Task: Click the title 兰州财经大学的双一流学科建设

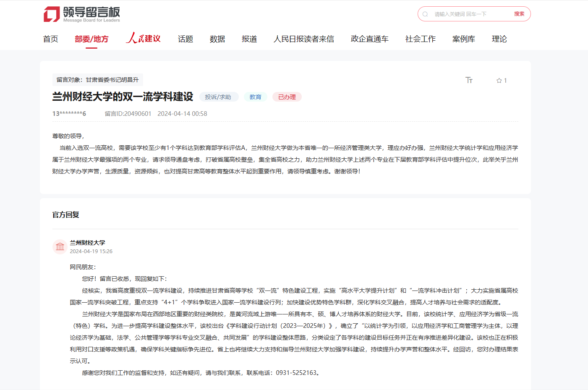Action: pyautogui.click(x=123, y=97)
